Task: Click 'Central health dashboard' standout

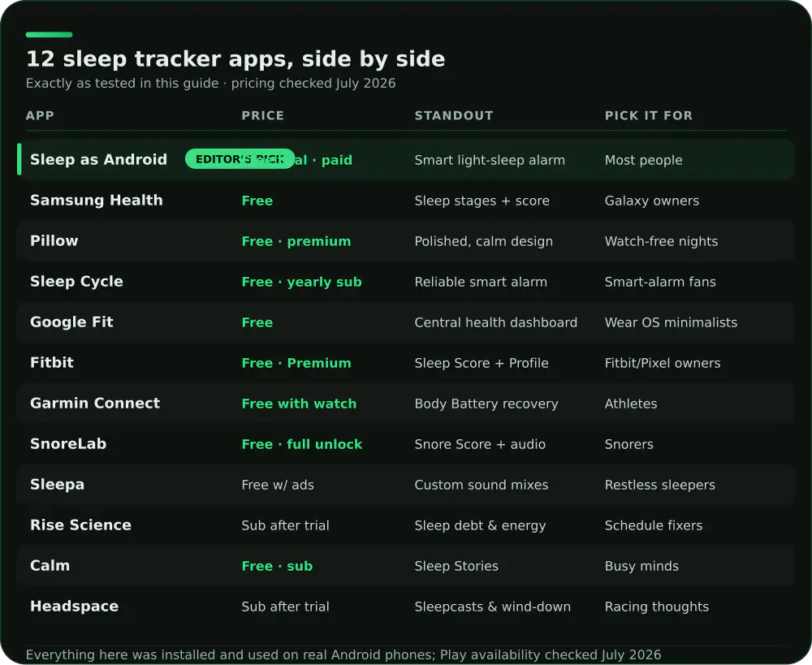Action: (x=495, y=322)
